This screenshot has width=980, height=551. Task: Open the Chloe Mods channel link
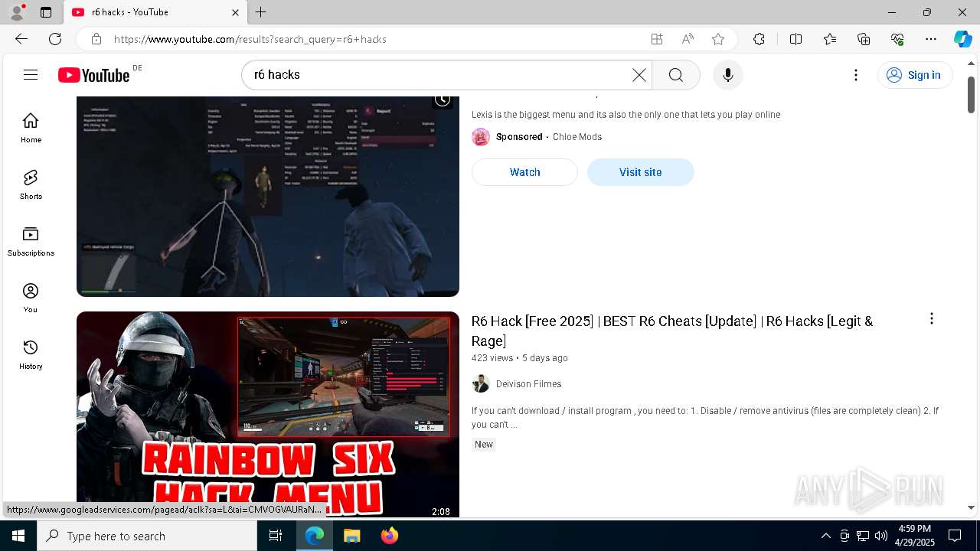pyautogui.click(x=577, y=137)
